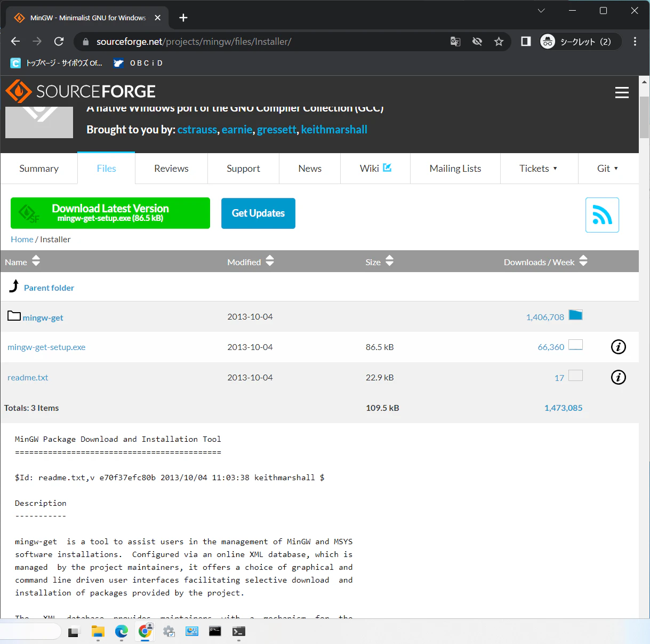Open the mingw-get folder link
This screenshot has height=644, width=650.
coord(43,317)
